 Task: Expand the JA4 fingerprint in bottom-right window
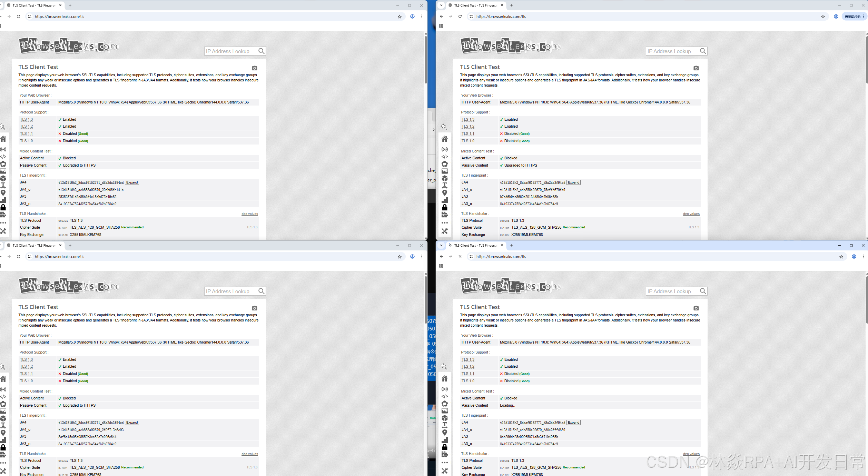tap(573, 423)
